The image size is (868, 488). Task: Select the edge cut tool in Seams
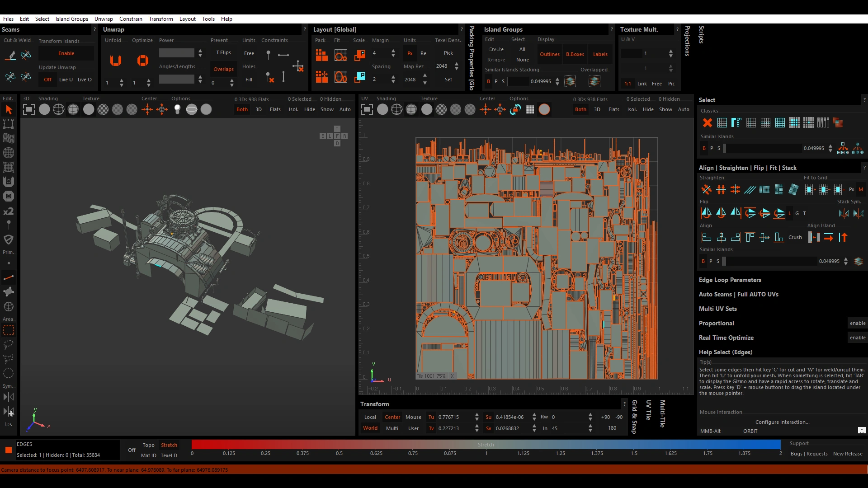pos(10,55)
